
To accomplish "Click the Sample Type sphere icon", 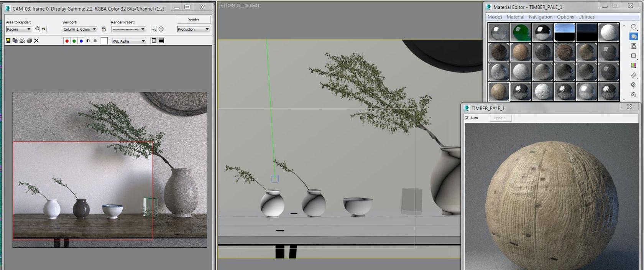I will pos(633,27).
